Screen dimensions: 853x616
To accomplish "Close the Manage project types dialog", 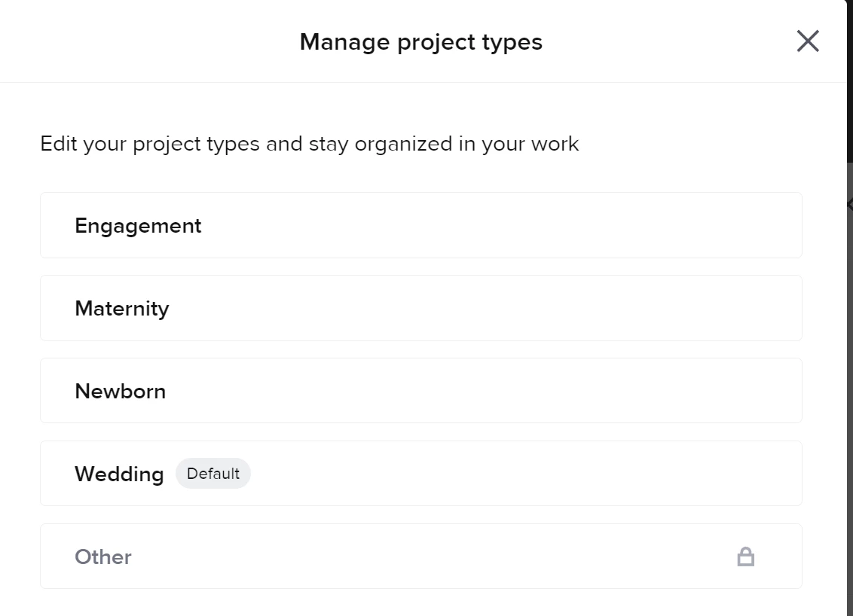I will (x=807, y=41).
